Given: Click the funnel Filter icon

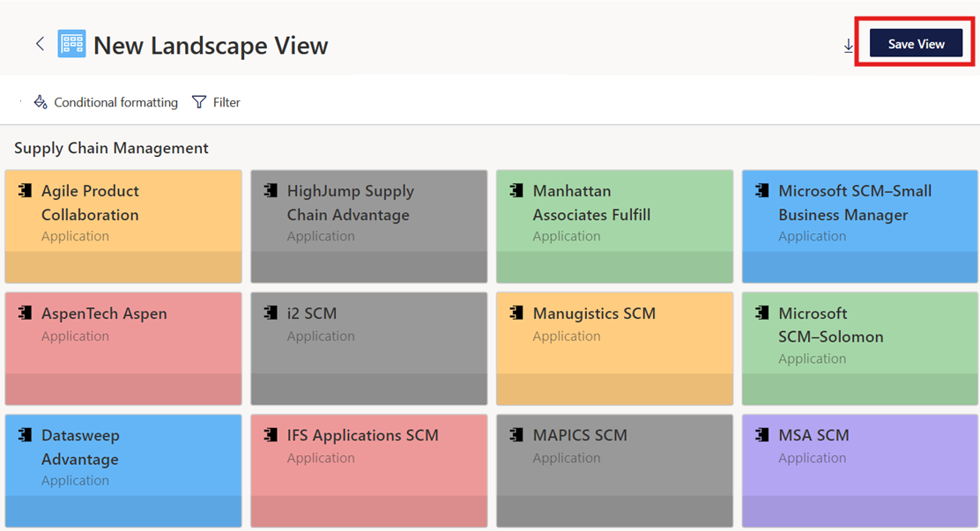Looking at the screenshot, I should click(x=199, y=102).
